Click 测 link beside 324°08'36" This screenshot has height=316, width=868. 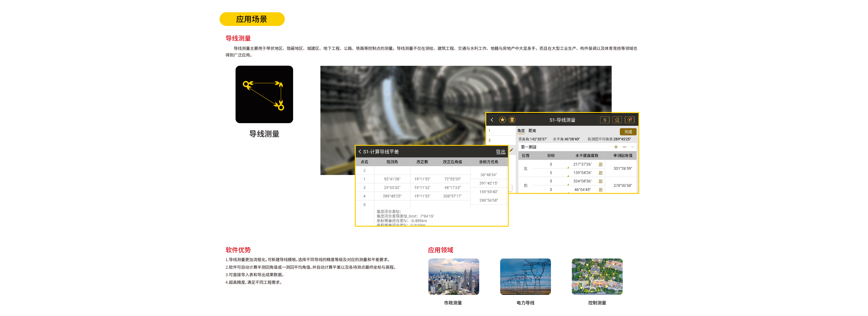(x=600, y=181)
